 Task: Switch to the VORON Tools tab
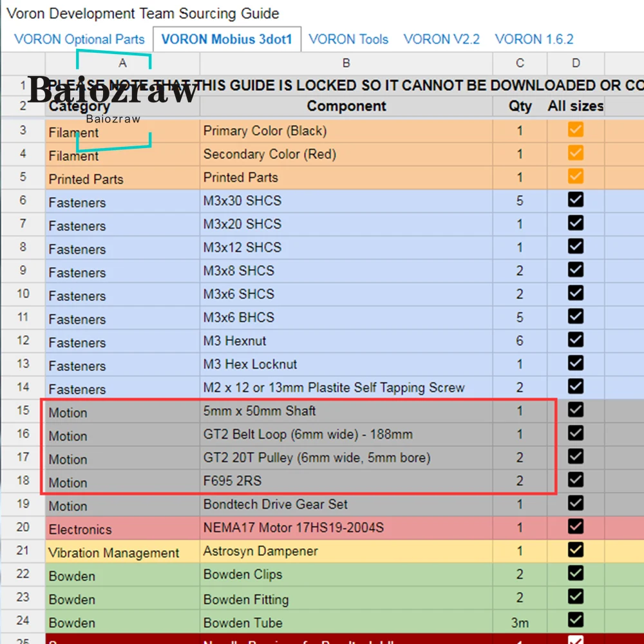click(x=348, y=39)
